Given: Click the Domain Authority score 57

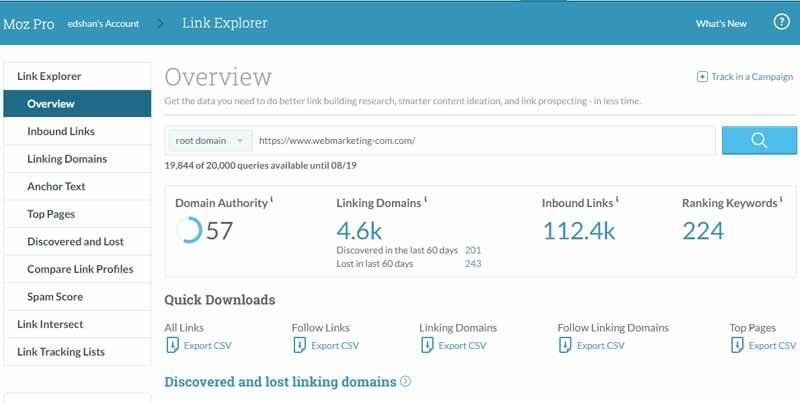Looking at the screenshot, I should click(219, 231).
